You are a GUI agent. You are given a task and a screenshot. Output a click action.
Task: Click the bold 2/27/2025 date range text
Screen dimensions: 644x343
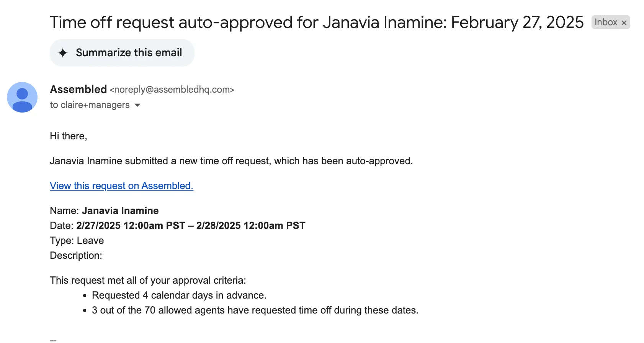pyautogui.click(x=191, y=225)
